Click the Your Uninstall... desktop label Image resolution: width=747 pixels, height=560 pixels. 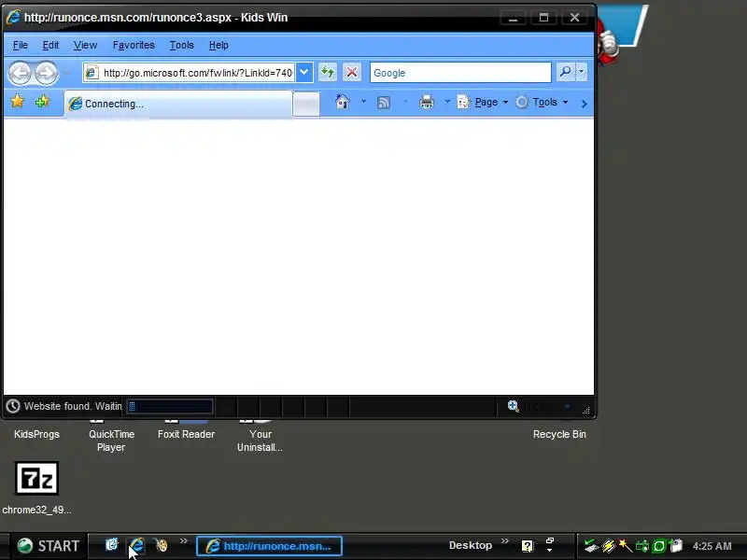pyautogui.click(x=261, y=441)
